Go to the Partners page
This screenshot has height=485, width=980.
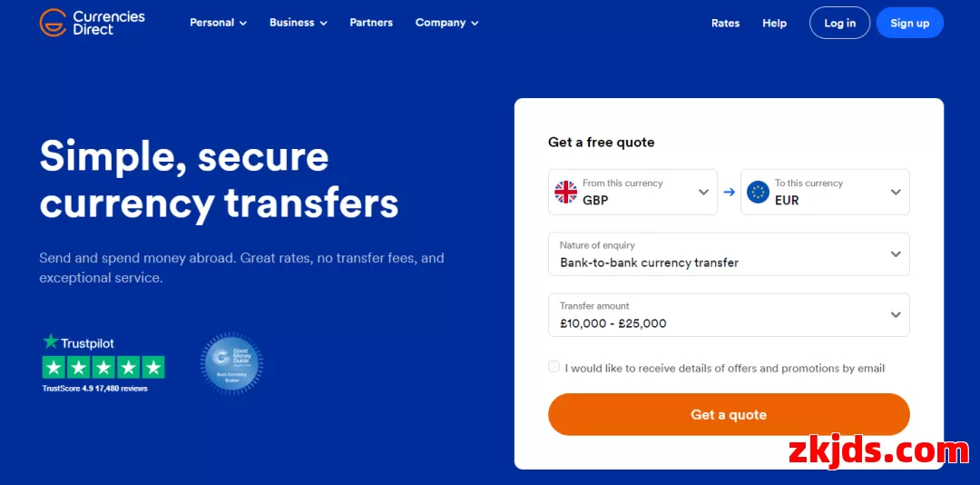click(371, 23)
